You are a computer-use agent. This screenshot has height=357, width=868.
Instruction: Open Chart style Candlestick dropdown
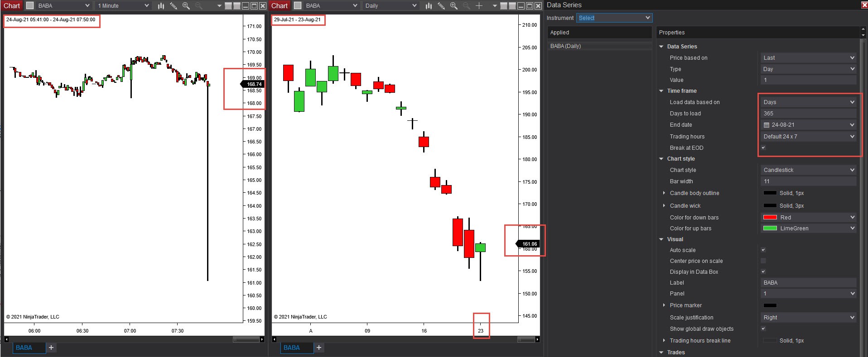808,170
